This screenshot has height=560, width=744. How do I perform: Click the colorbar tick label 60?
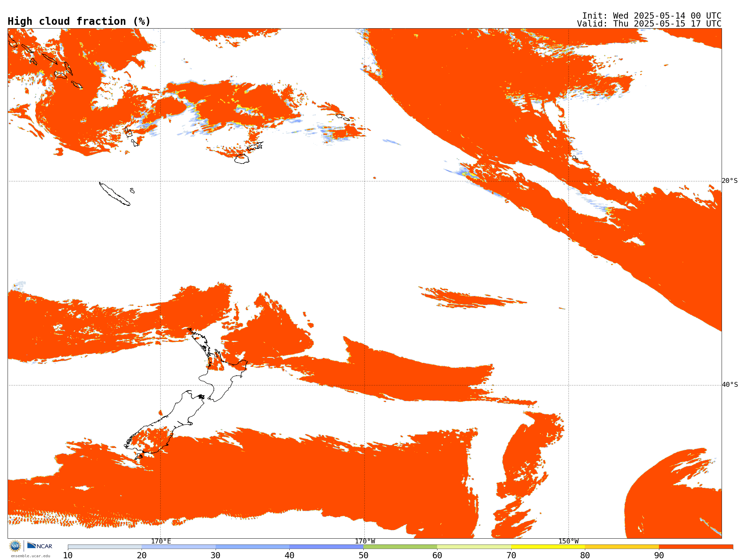[437, 556]
